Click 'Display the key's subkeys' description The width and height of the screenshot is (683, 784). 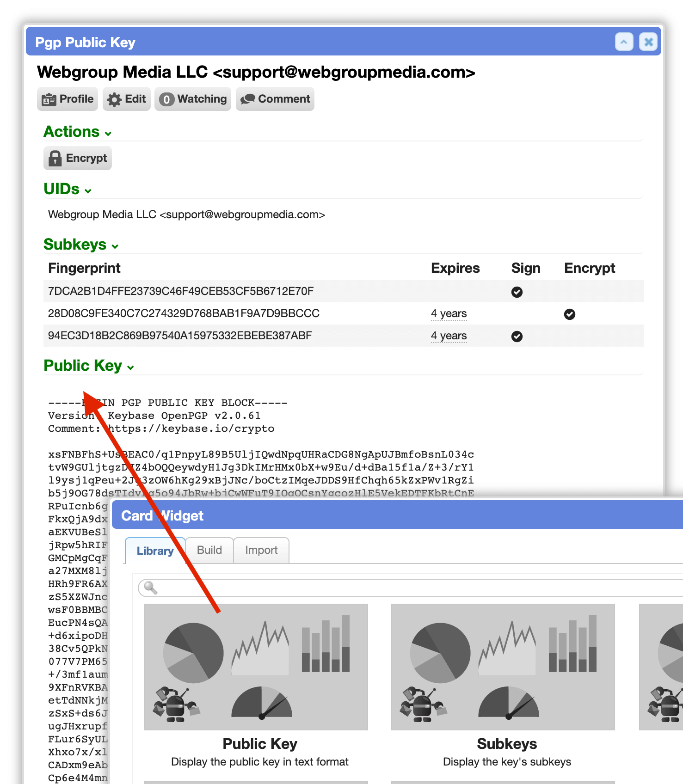coord(507,762)
